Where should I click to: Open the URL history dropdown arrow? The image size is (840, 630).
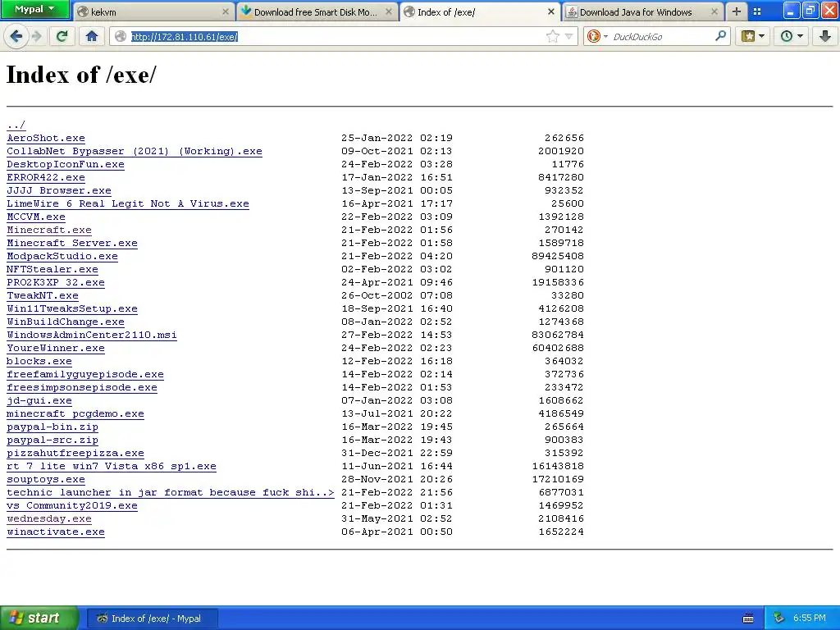click(569, 36)
